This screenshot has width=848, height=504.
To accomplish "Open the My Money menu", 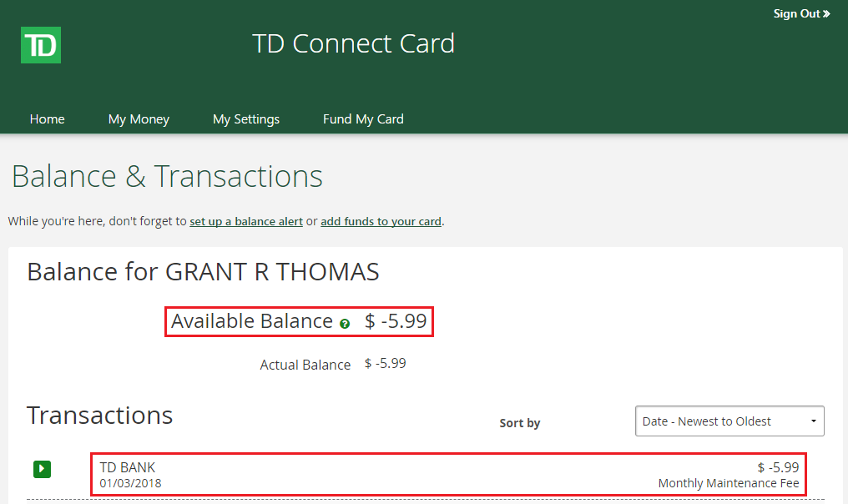I will 139,119.
